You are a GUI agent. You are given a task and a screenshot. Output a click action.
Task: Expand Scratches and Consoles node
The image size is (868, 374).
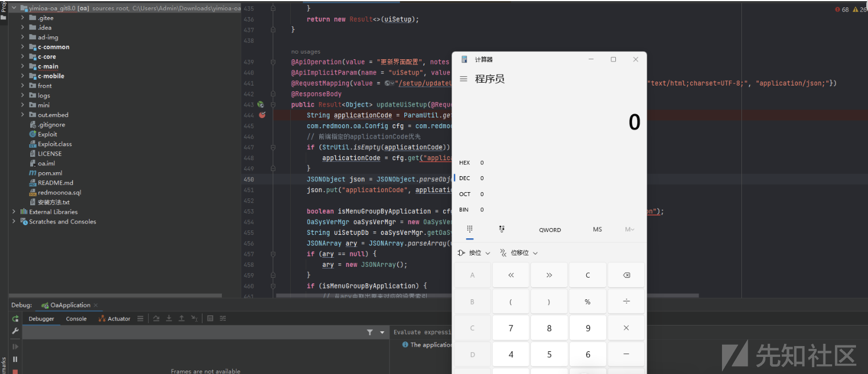coord(14,221)
